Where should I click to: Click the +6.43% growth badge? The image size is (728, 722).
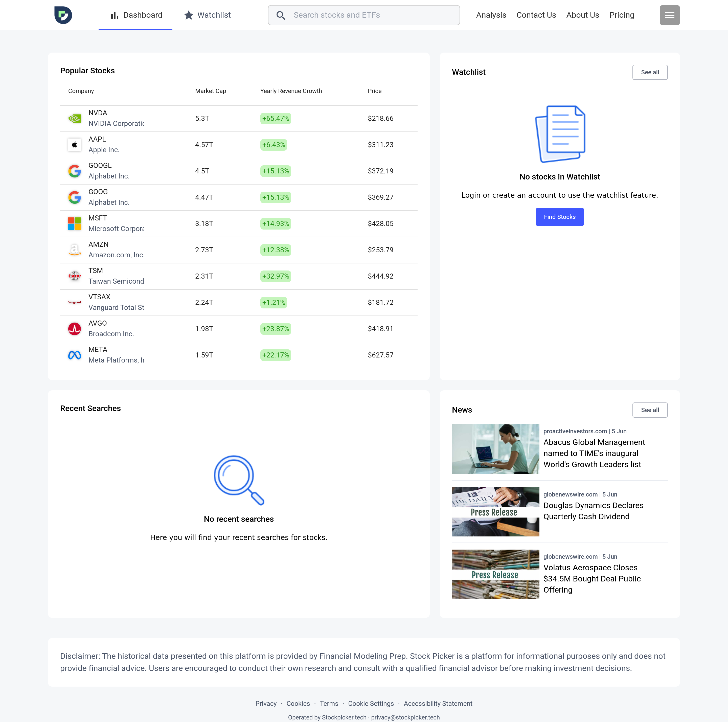[274, 145]
